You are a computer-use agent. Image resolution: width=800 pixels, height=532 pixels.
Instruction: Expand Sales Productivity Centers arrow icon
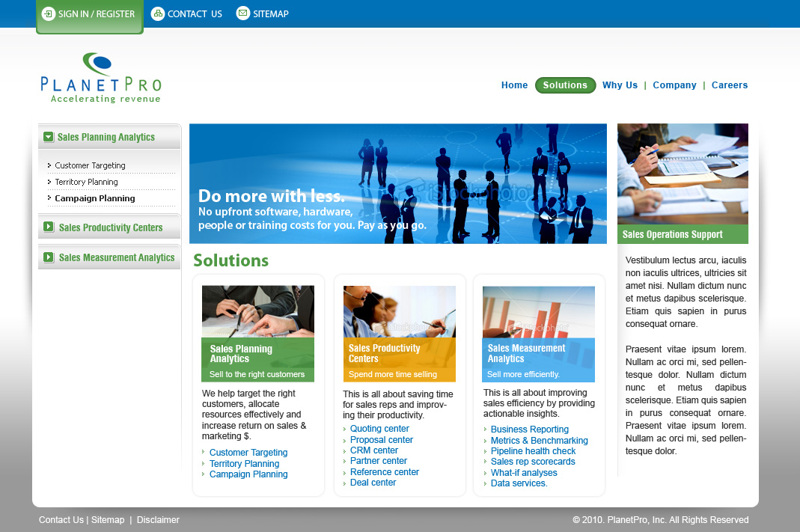[49, 227]
